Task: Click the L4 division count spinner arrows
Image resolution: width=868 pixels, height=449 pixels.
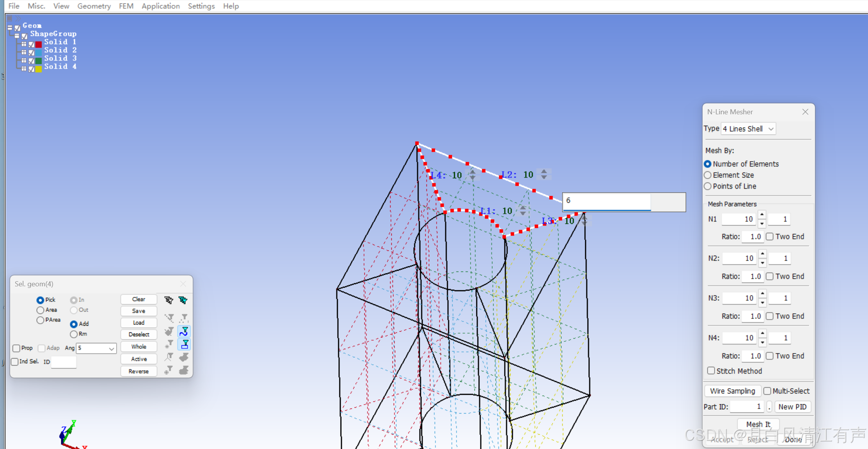Action: [x=472, y=175]
